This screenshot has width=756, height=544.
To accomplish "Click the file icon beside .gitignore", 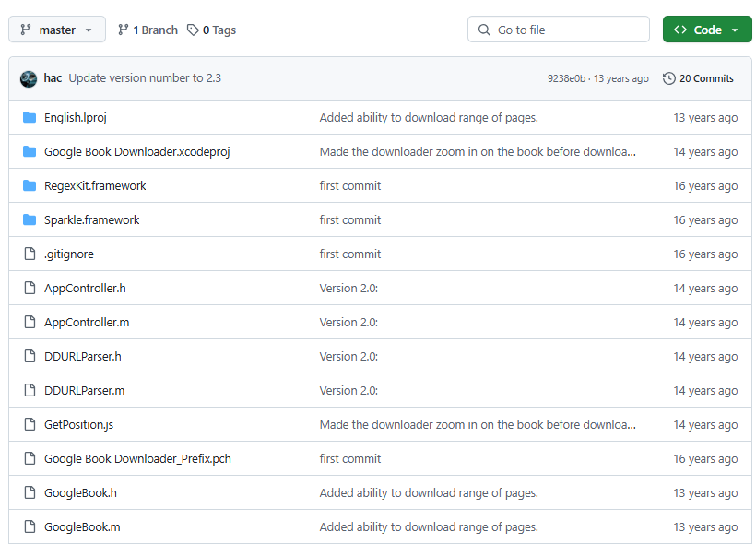I will click(30, 254).
